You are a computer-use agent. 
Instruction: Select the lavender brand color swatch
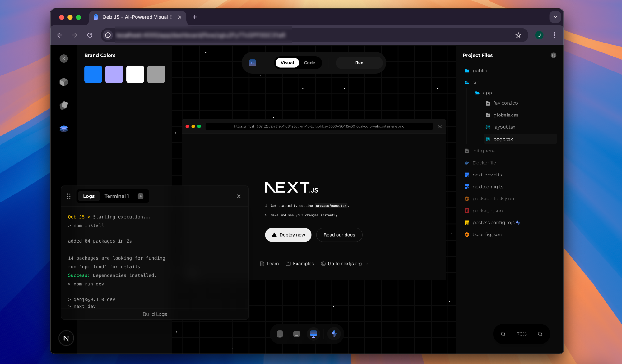114,74
